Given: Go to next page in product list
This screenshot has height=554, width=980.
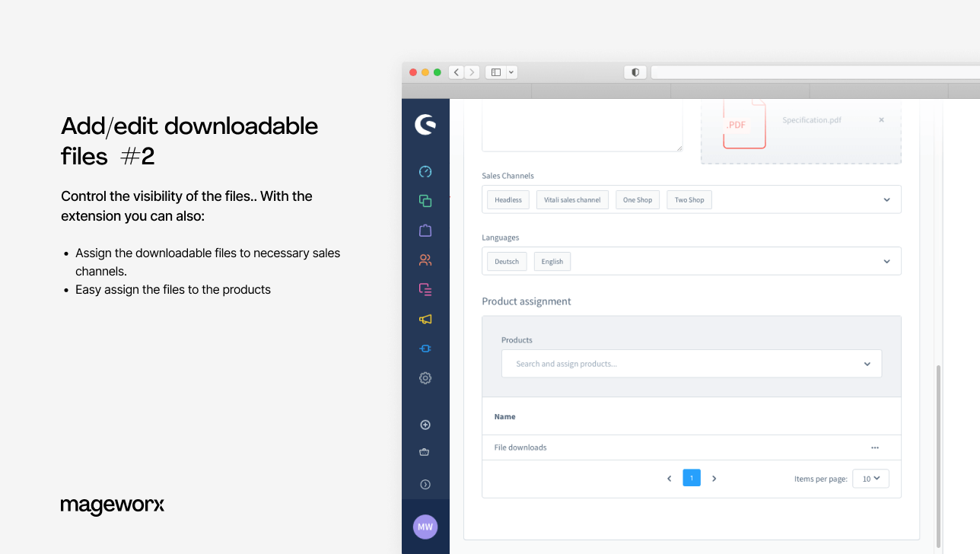Looking at the screenshot, I should [x=714, y=479].
